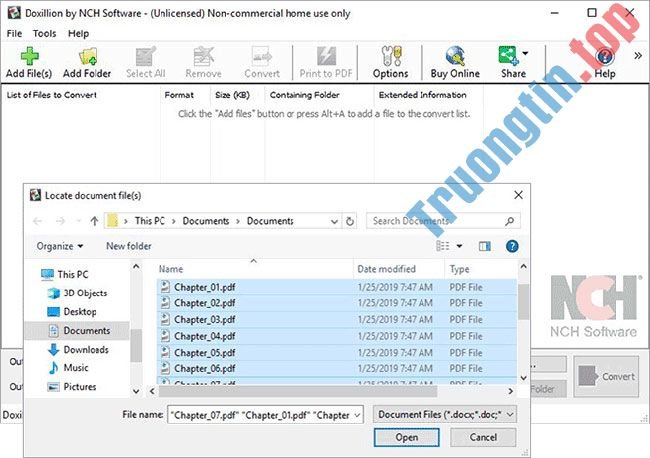Click Add File(s) toolbar icon

click(x=29, y=62)
